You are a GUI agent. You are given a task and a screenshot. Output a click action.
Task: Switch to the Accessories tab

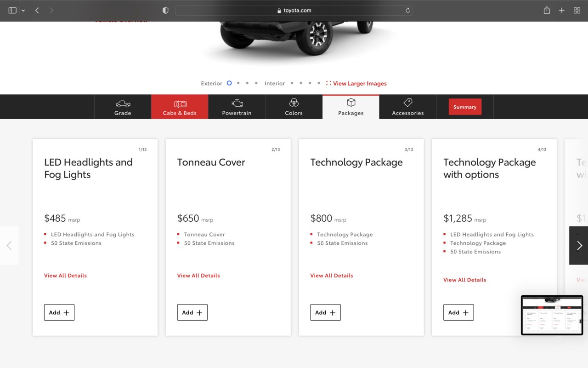(408, 107)
